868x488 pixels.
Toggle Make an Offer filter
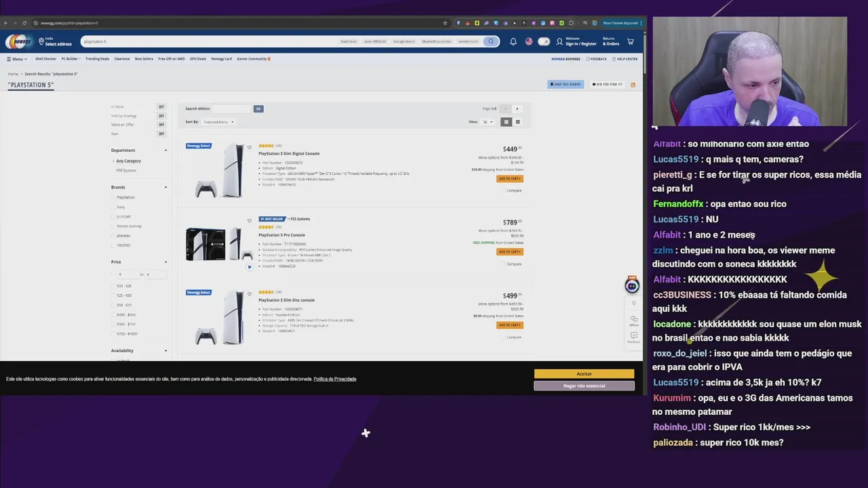click(x=161, y=125)
